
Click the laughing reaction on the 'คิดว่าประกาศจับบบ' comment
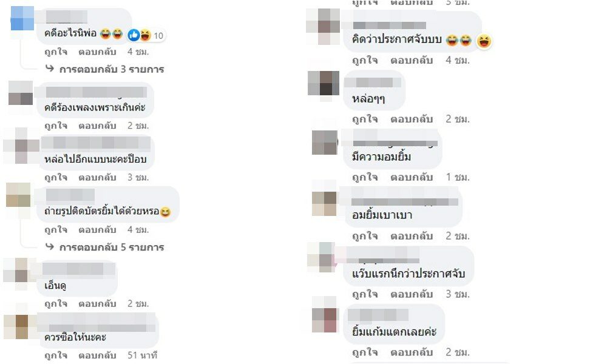pos(484,41)
